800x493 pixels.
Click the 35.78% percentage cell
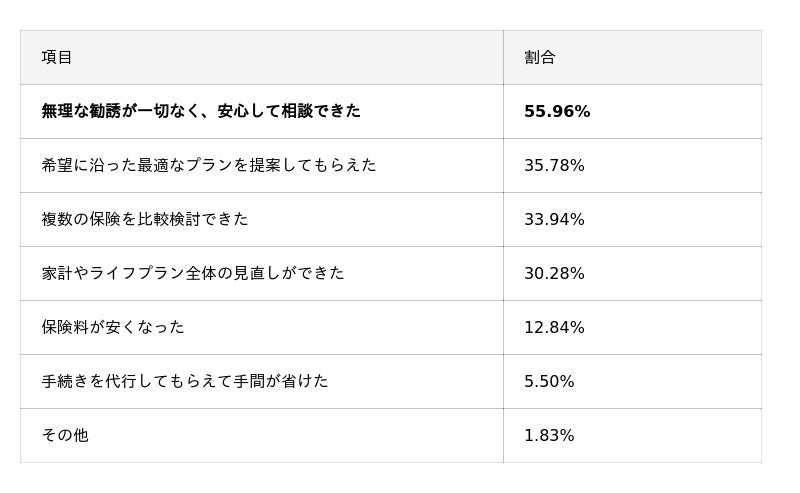(554, 165)
